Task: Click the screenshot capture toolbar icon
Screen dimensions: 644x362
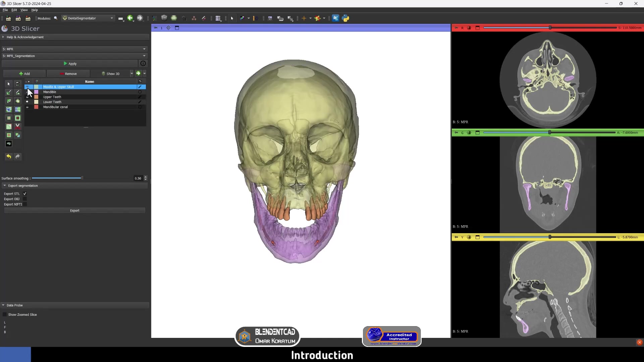Action: pos(270,18)
